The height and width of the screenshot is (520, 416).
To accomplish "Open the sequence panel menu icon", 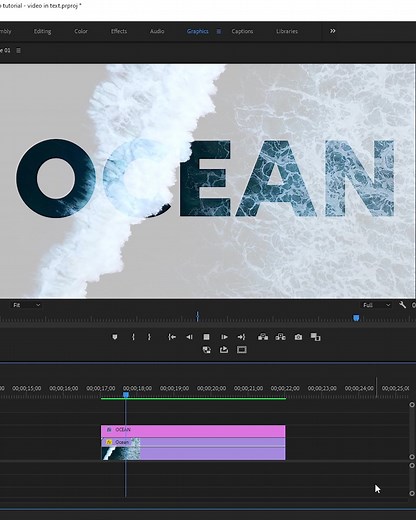I will coord(19,51).
